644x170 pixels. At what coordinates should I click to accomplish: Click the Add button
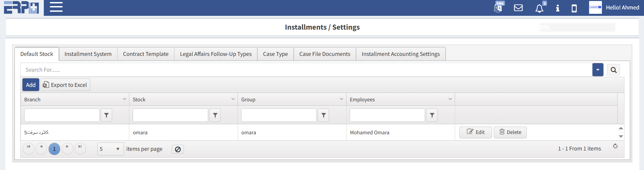pos(31,85)
